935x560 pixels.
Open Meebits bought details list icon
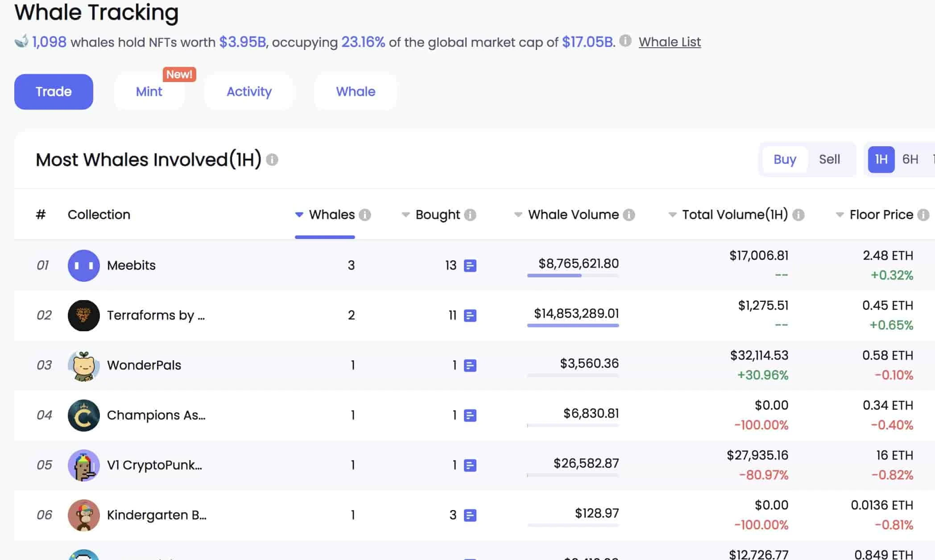(x=470, y=266)
